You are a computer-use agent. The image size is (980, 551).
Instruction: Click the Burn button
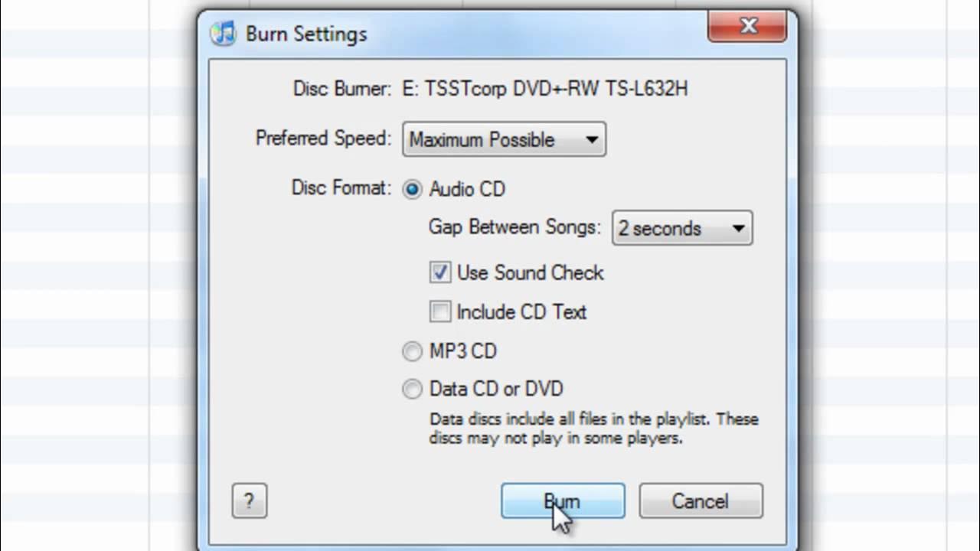(x=563, y=501)
